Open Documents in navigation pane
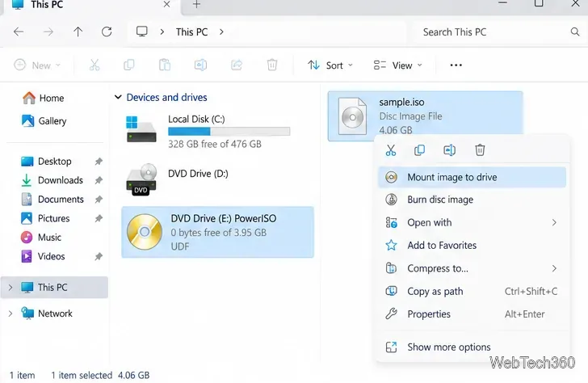 (52, 200)
